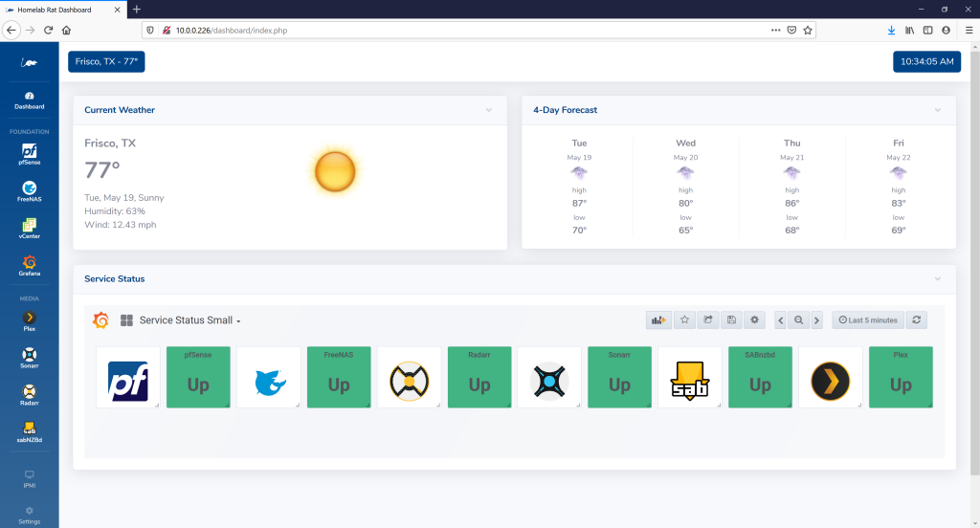Open the Last 5 minutes time picker
This screenshot has height=528, width=980.
[x=867, y=319]
